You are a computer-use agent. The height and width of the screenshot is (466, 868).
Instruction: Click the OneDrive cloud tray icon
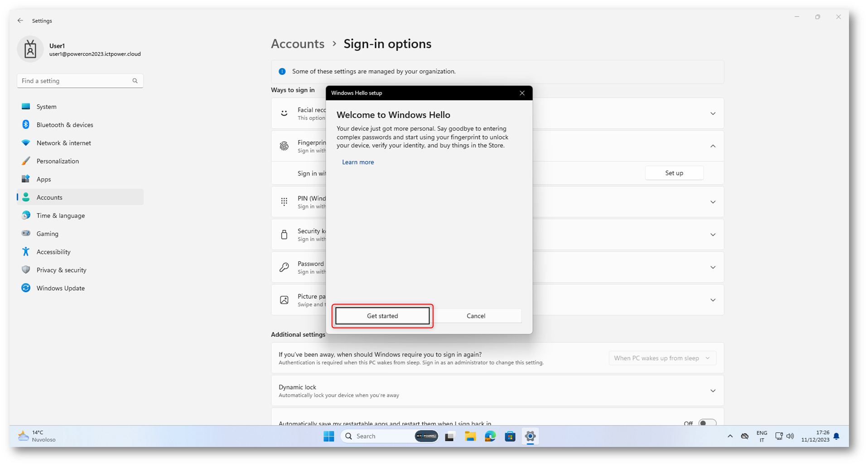(x=745, y=436)
